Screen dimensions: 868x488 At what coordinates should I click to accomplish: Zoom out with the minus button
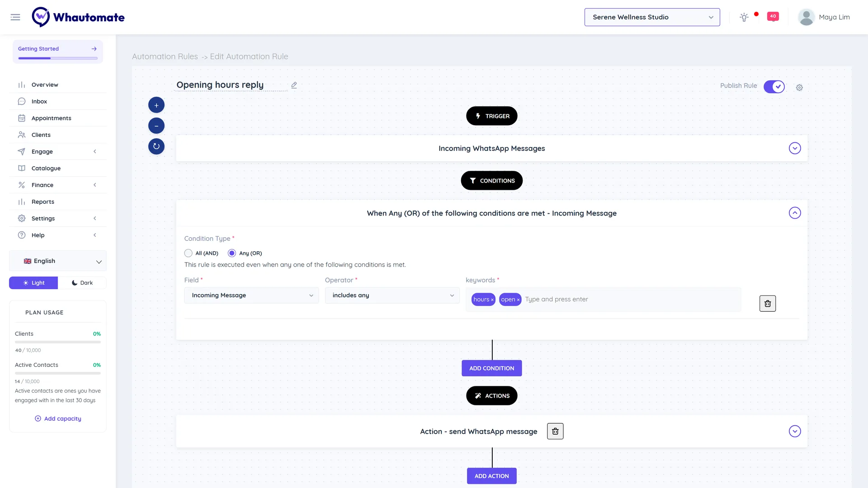(156, 126)
